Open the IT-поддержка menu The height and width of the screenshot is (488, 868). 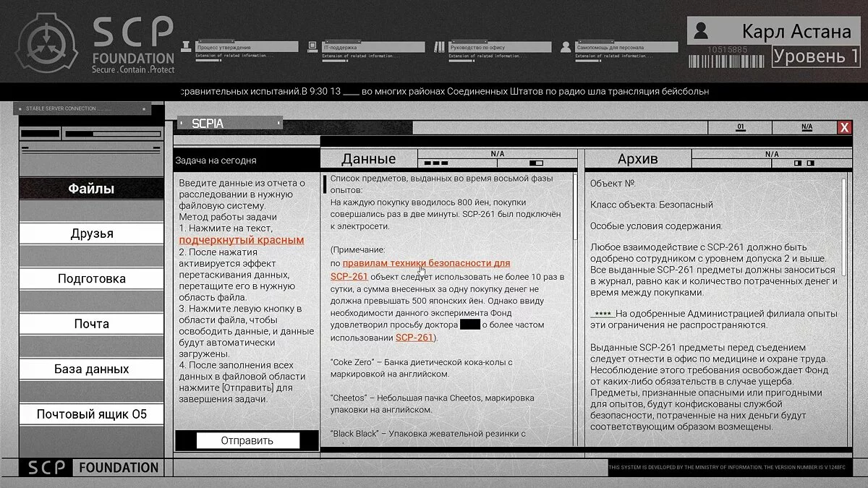[x=373, y=47]
